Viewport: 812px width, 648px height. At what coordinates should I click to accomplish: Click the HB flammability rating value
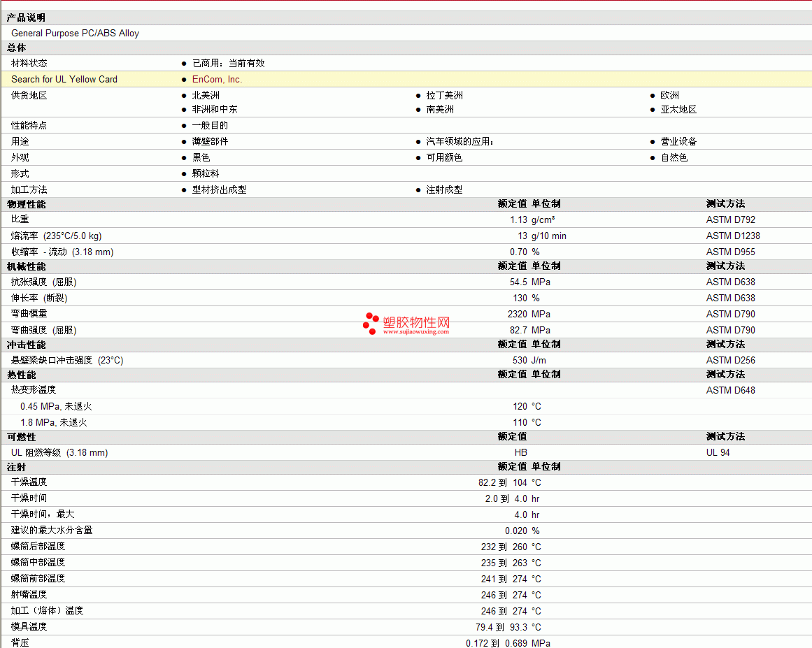tap(520, 452)
